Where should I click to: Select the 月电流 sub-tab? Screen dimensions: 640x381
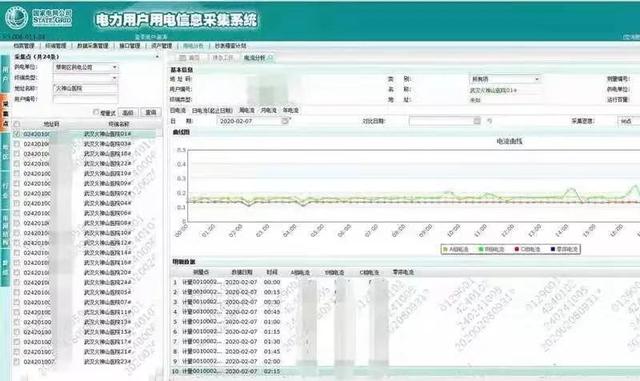269,110
